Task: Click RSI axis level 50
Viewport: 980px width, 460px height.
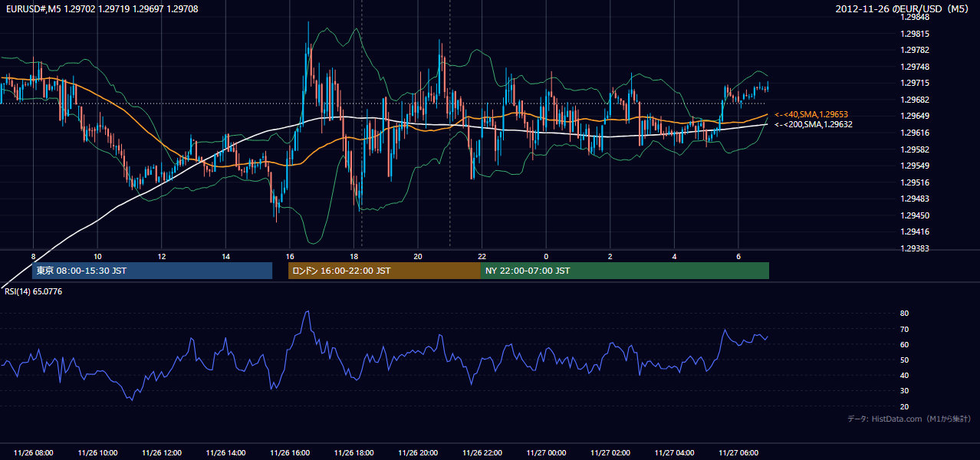Action: point(904,360)
